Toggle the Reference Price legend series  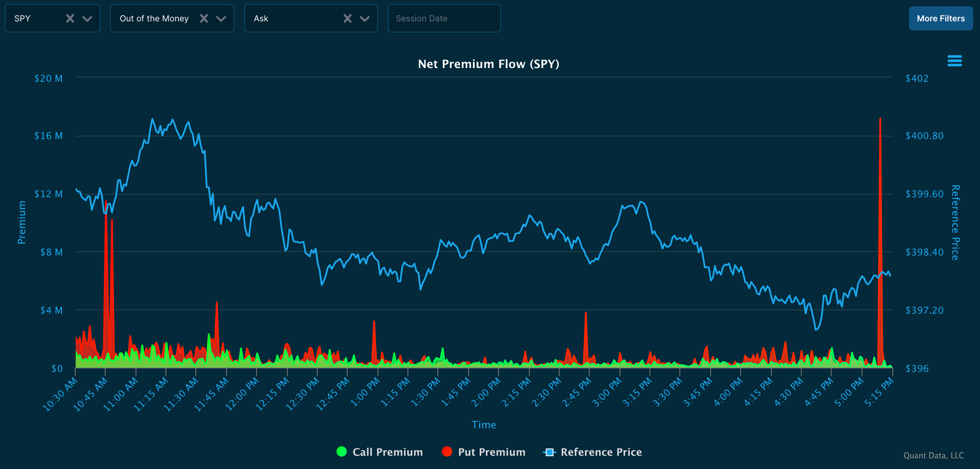click(x=593, y=452)
